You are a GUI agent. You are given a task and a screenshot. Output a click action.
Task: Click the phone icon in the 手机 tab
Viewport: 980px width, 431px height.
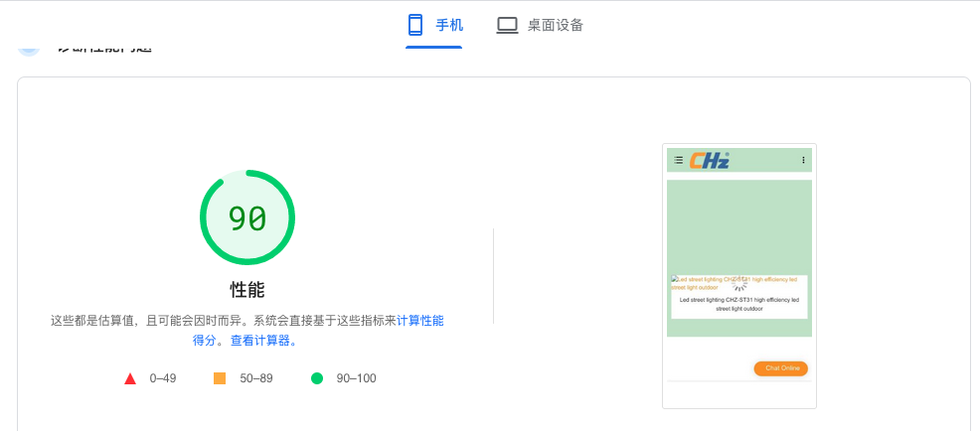click(x=415, y=25)
